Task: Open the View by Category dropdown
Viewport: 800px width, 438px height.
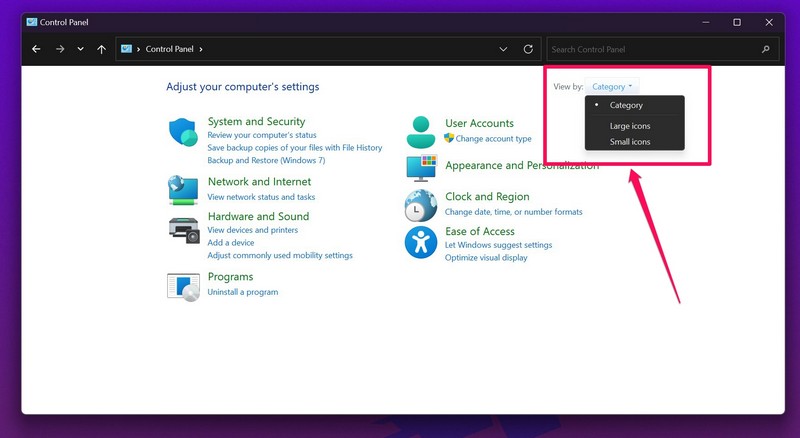Action: click(x=612, y=87)
